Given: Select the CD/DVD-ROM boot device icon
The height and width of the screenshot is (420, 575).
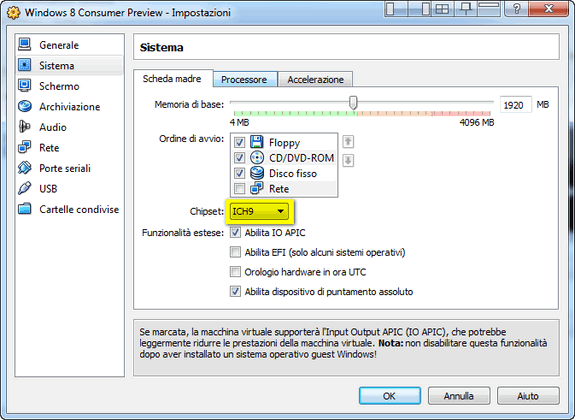Looking at the screenshot, I should click(x=257, y=157).
